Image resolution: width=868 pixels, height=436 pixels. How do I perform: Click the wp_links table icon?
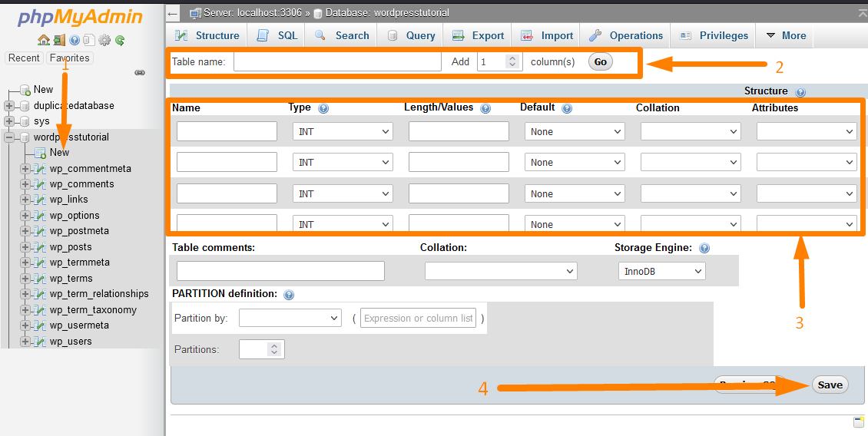(x=39, y=200)
